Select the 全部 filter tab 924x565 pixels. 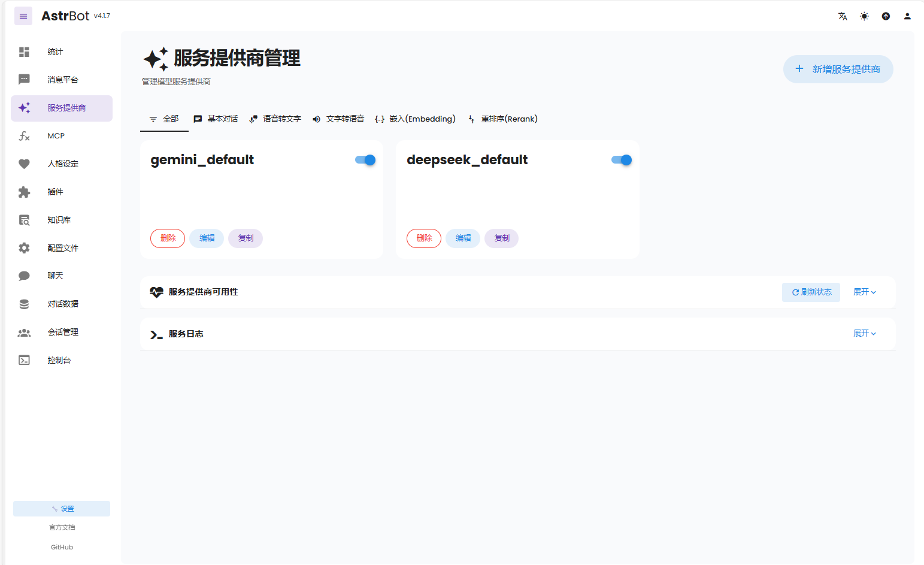[164, 119]
